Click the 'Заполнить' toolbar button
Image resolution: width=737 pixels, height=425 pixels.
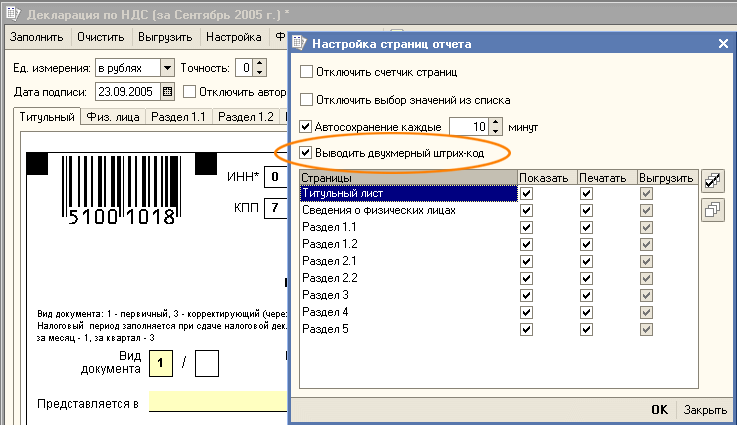tap(38, 38)
